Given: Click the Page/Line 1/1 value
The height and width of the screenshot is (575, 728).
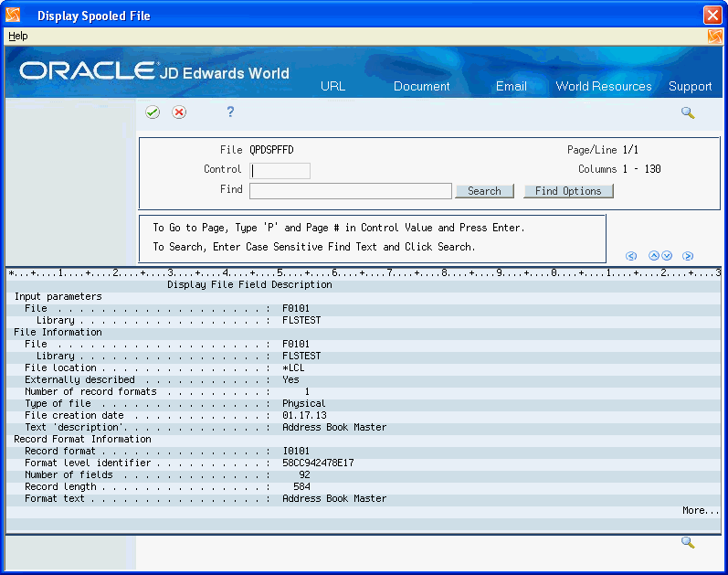Looking at the screenshot, I should tap(630, 150).
